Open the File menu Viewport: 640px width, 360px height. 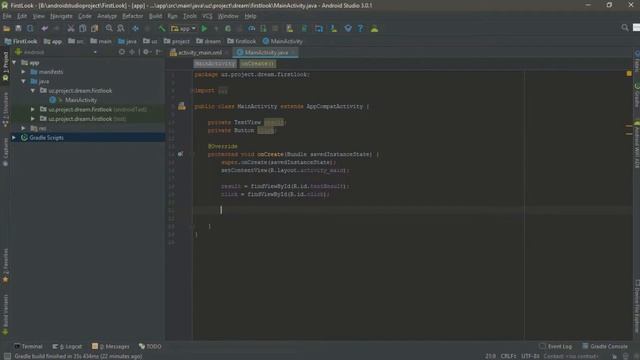coord(7,16)
